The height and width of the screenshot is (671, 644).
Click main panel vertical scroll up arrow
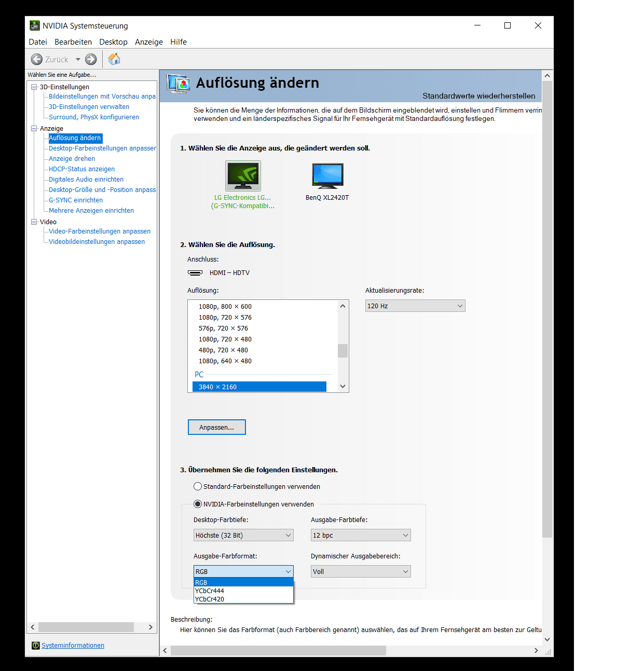coord(547,76)
